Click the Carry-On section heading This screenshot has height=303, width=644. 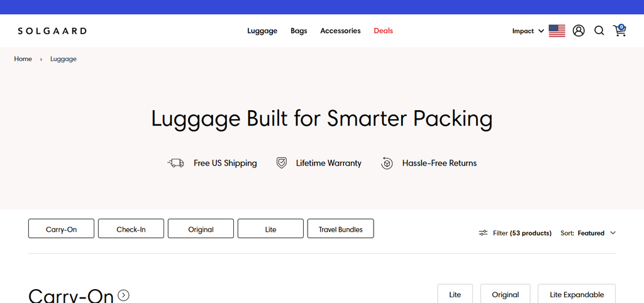click(70, 296)
